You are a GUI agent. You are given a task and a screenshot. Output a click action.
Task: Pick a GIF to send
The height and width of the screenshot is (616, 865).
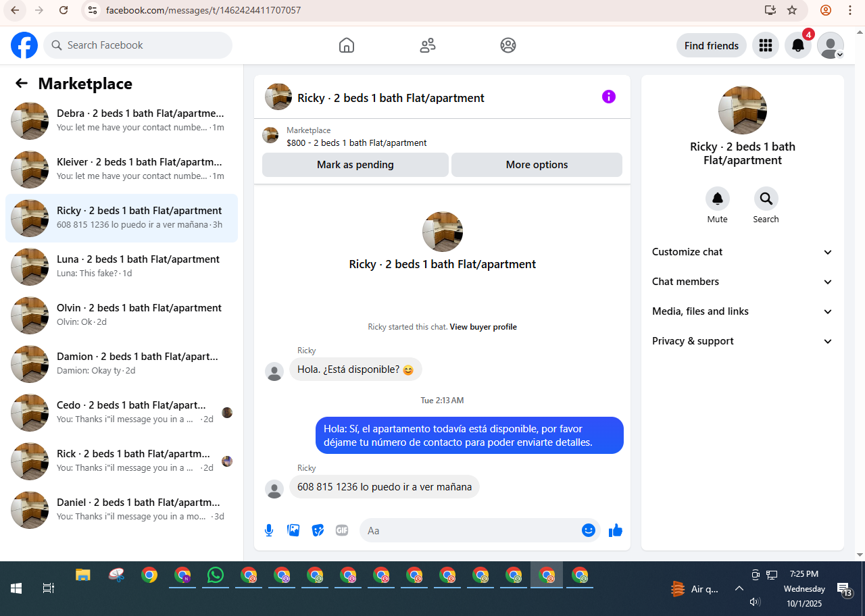coord(342,530)
